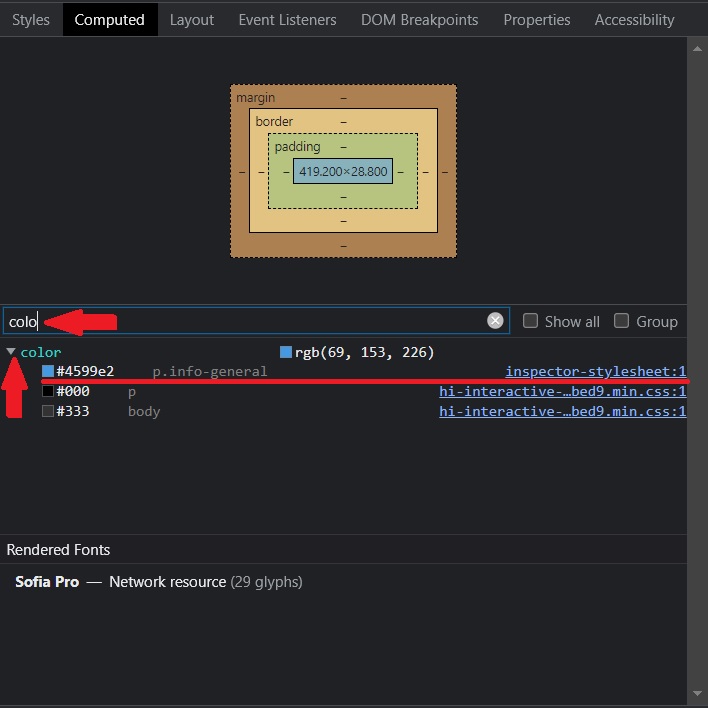Open the Properties tab
Screen dimensions: 708x708
pos(536,20)
